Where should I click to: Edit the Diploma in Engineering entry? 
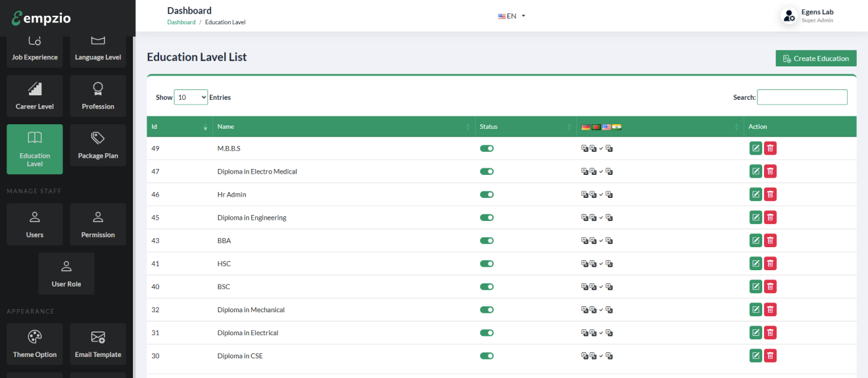[x=756, y=218]
